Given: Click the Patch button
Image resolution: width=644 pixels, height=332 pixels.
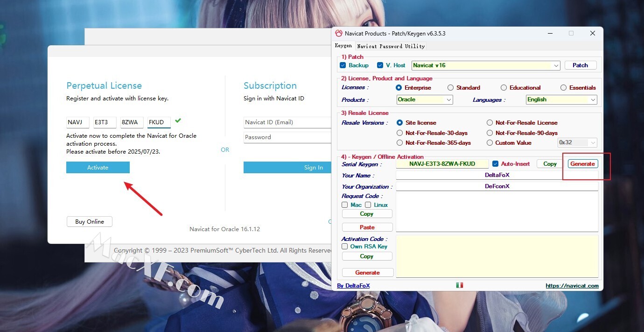Looking at the screenshot, I should click(x=581, y=65).
